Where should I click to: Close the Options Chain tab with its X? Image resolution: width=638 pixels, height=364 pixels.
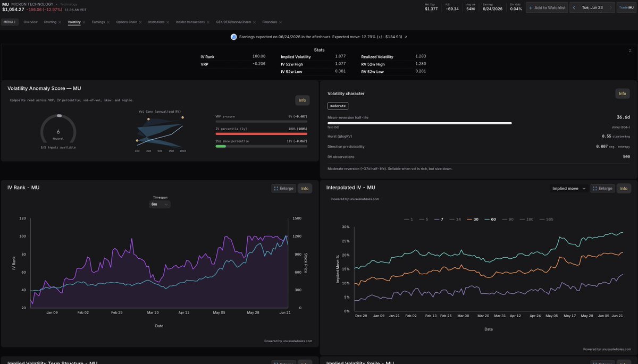pos(140,22)
